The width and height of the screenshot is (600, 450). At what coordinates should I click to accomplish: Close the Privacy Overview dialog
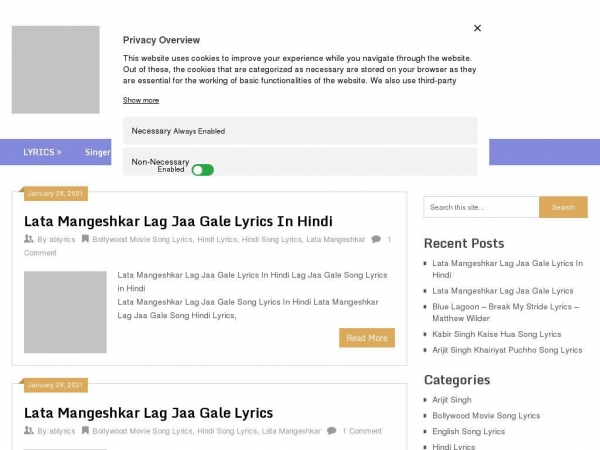point(477,28)
